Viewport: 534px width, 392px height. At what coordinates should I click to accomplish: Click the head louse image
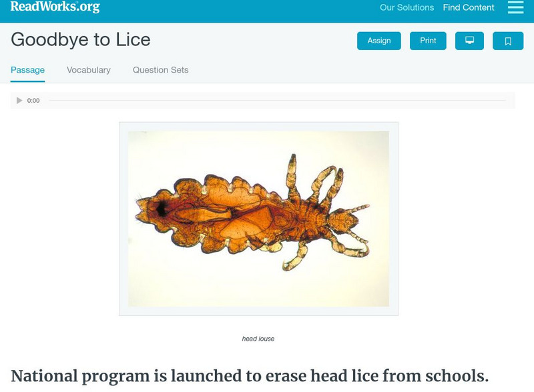pos(258,219)
